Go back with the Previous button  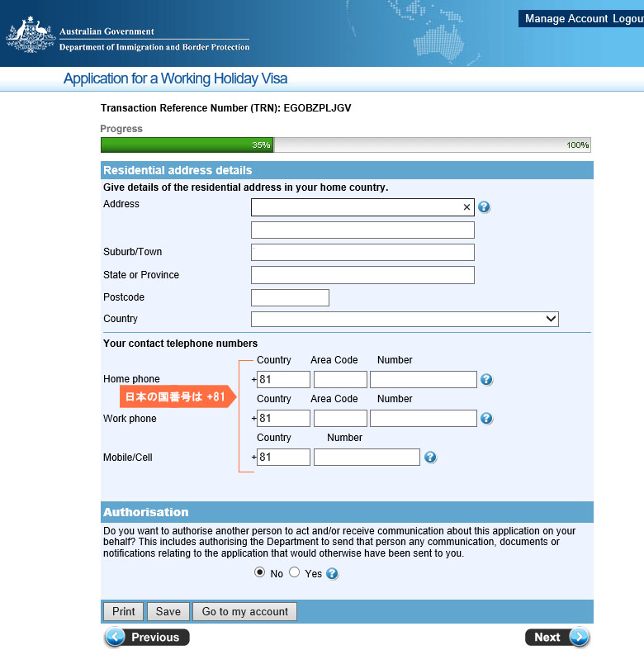pyautogui.click(x=147, y=637)
